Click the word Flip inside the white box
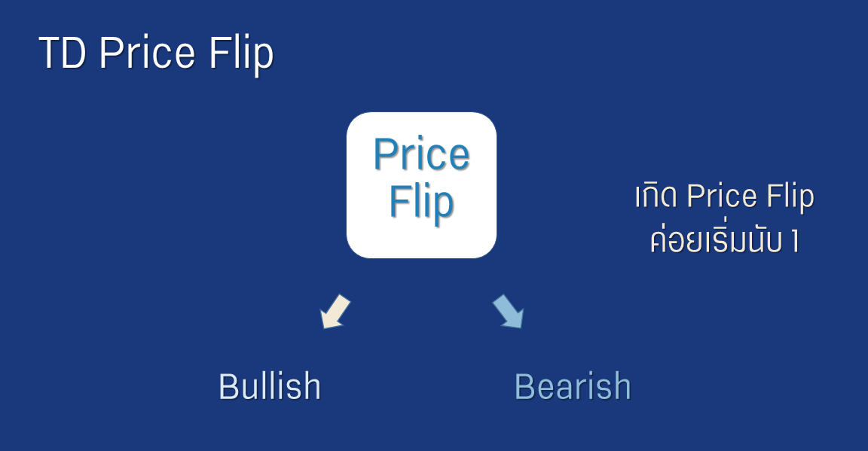This screenshot has height=451, width=868. 421,203
